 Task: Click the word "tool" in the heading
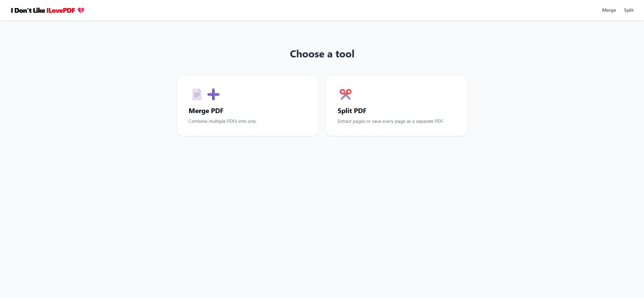pyautogui.click(x=345, y=54)
